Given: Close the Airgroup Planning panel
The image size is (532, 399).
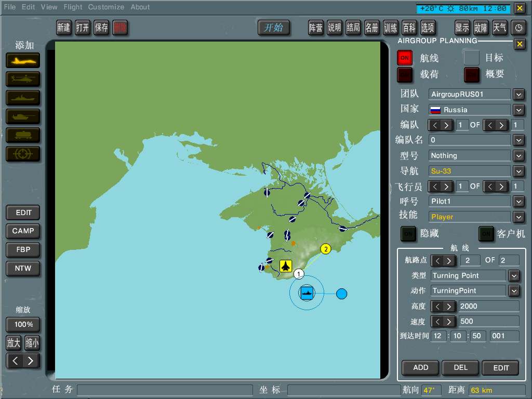Looking at the screenshot, I should (x=520, y=44).
